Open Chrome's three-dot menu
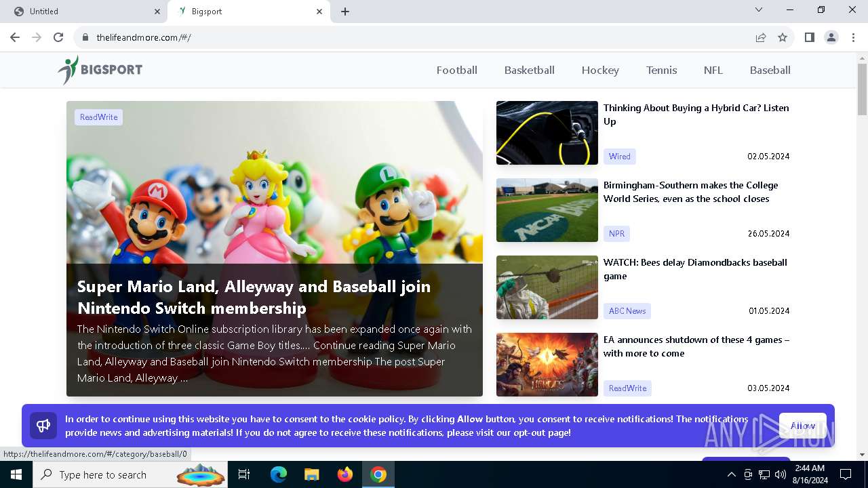Image resolution: width=868 pixels, height=488 pixels. (853, 37)
